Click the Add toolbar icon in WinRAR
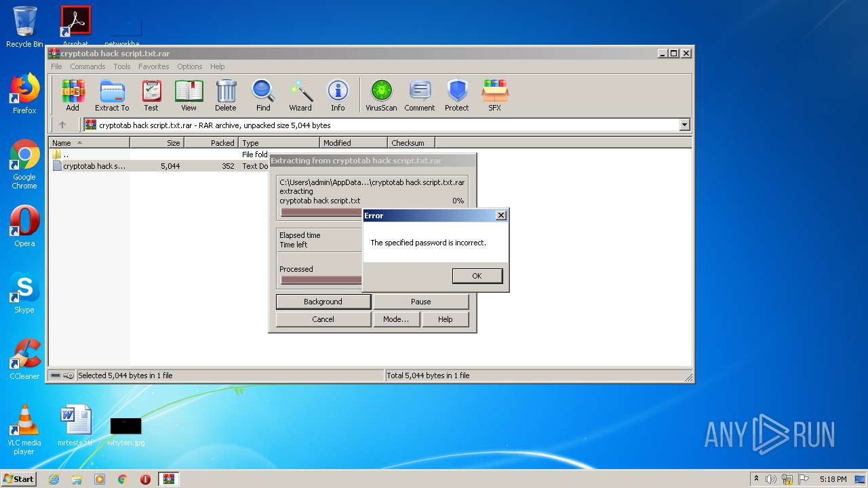This screenshot has height=488, width=868. [73, 95]
